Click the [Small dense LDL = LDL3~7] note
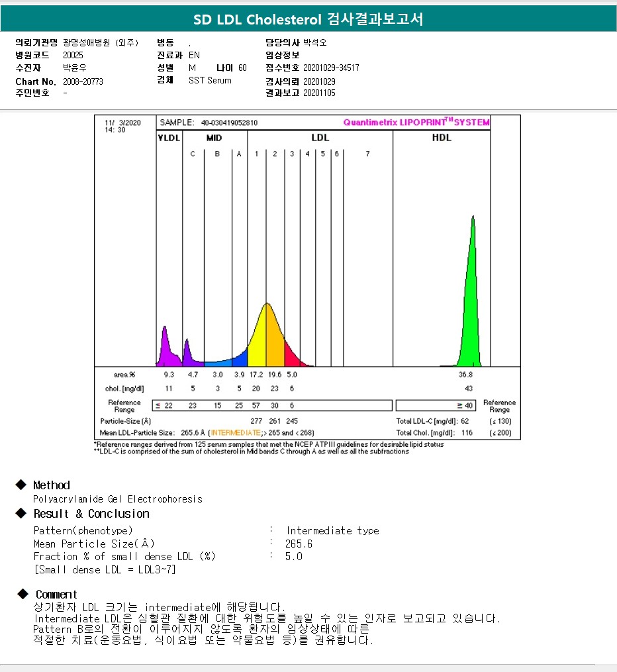The height and width of the screenshot is (672, 617). pyautogui.click(x=105, y=569)
